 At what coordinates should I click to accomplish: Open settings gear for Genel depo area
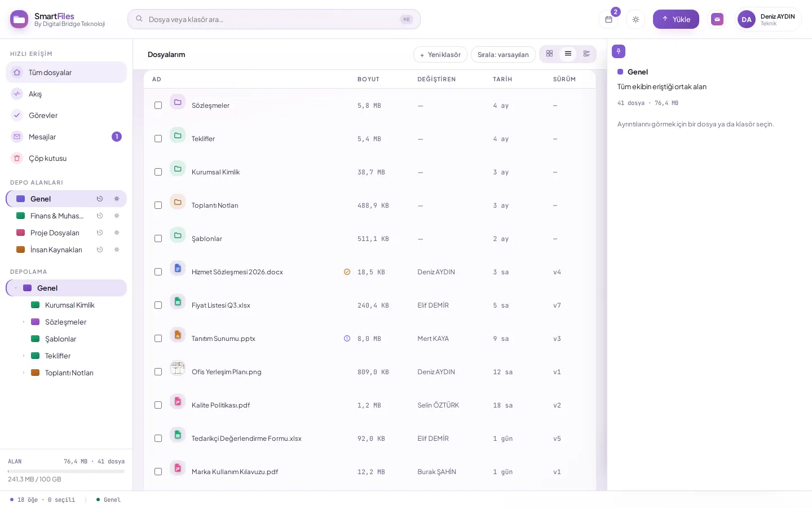pyautogui.click(x=117, y=199)
